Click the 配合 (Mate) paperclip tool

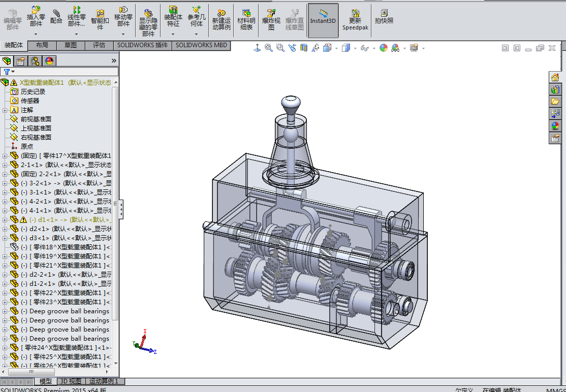coord(56,16)
